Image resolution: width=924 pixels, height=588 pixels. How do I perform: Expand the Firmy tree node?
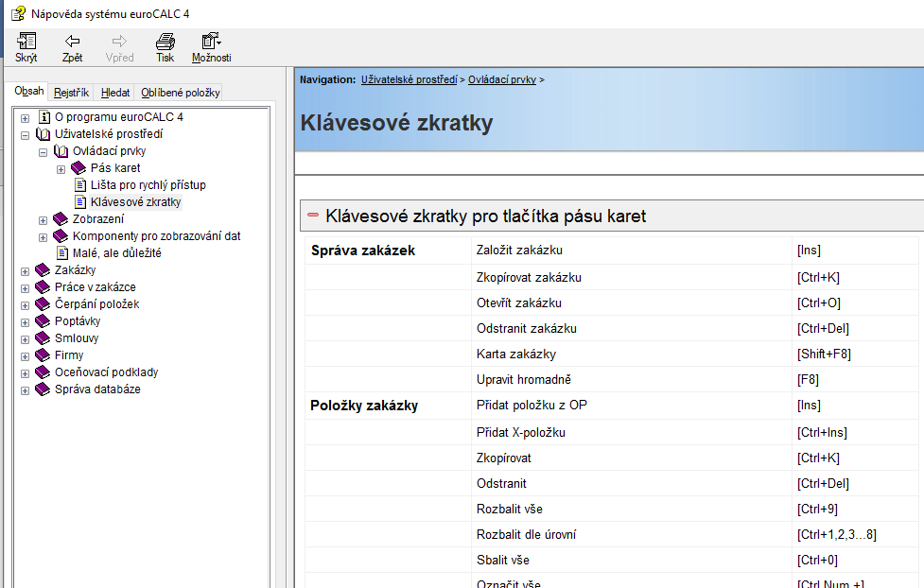tap(25, 356)
